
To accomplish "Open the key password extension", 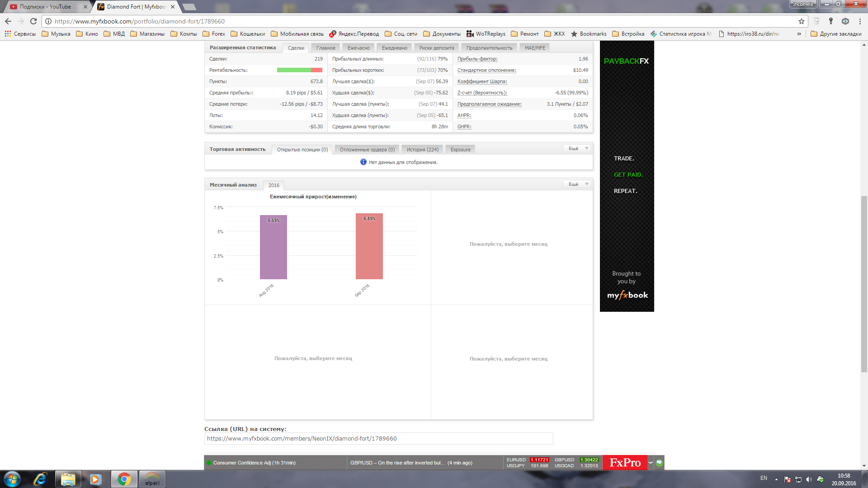I will [x=831, y=21].
